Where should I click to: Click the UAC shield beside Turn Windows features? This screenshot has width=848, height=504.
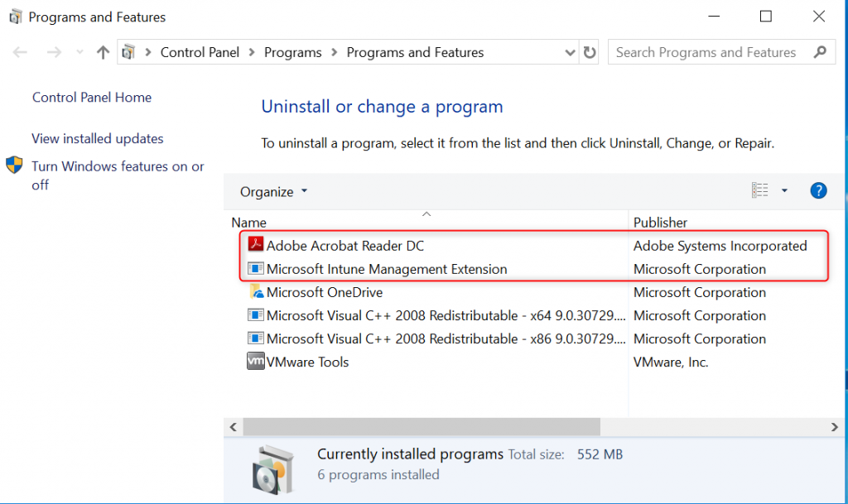click(x=13, y=165)
